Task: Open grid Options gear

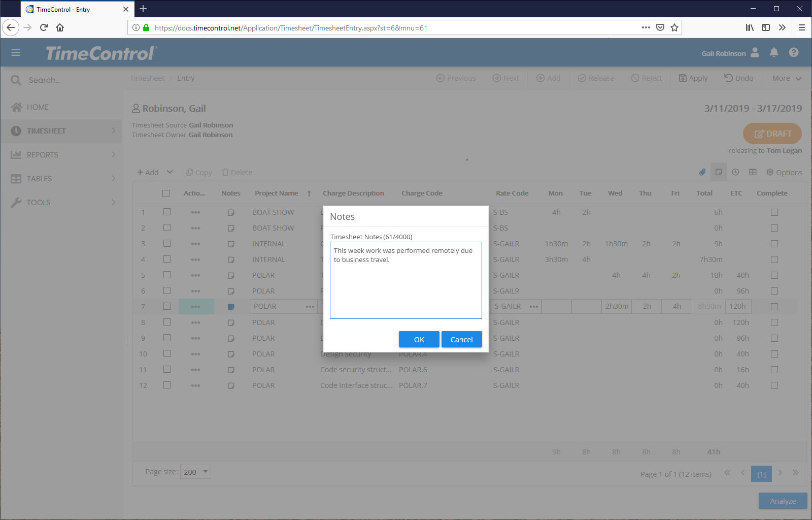Action: [784, 172]
